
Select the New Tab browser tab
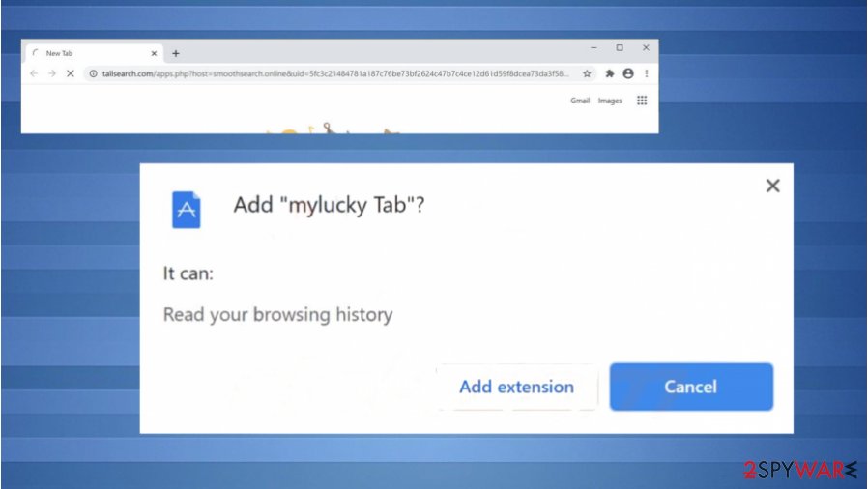coord(95,54)
